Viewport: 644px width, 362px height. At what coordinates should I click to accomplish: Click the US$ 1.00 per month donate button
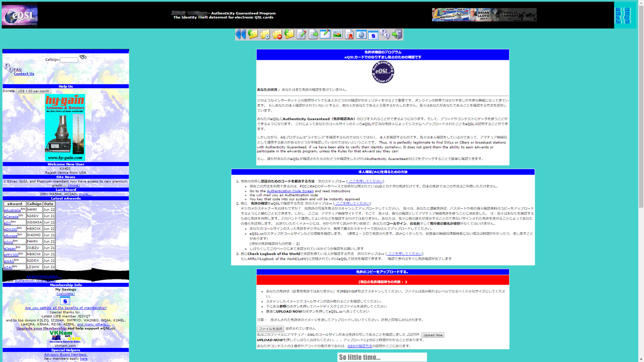(33, 91)
